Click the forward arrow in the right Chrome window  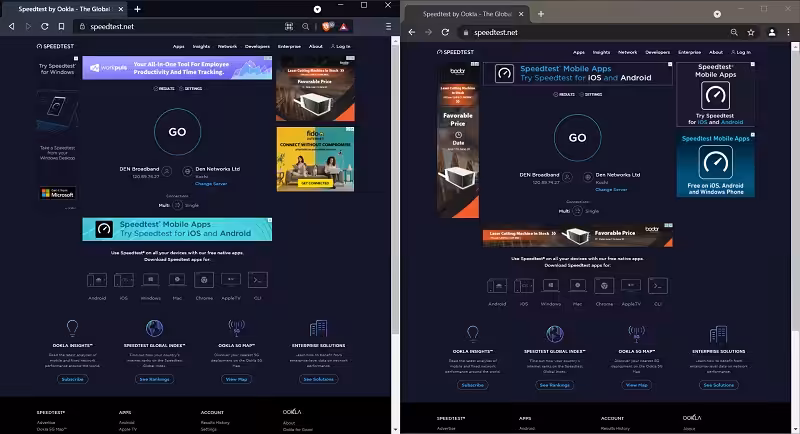click(429, 32)
